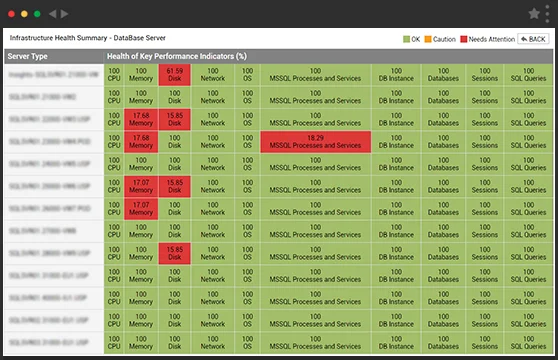
Task: Click MSSQL Processes cell in 61.59 Disk row
Action: 316,75
